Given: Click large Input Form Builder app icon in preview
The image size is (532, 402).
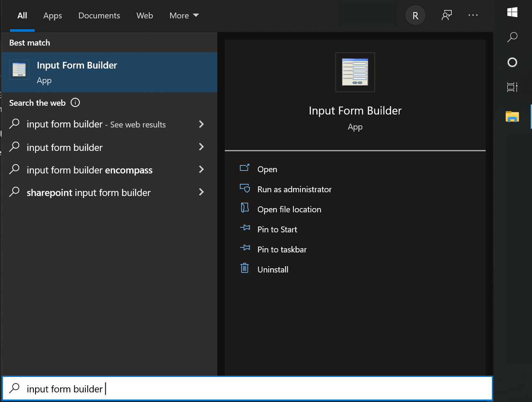Looking at the screenshot, I should [355, 72].
